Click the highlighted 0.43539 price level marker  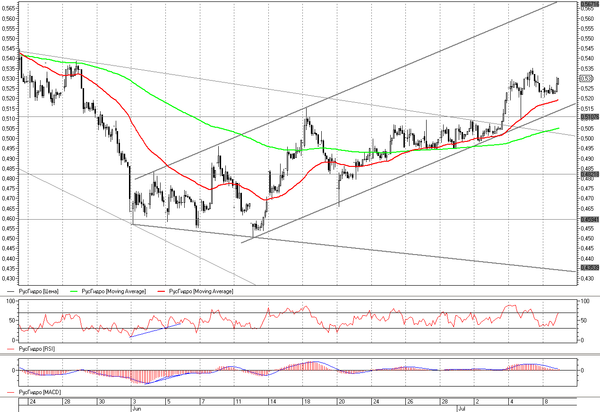[x=590, y=268]
